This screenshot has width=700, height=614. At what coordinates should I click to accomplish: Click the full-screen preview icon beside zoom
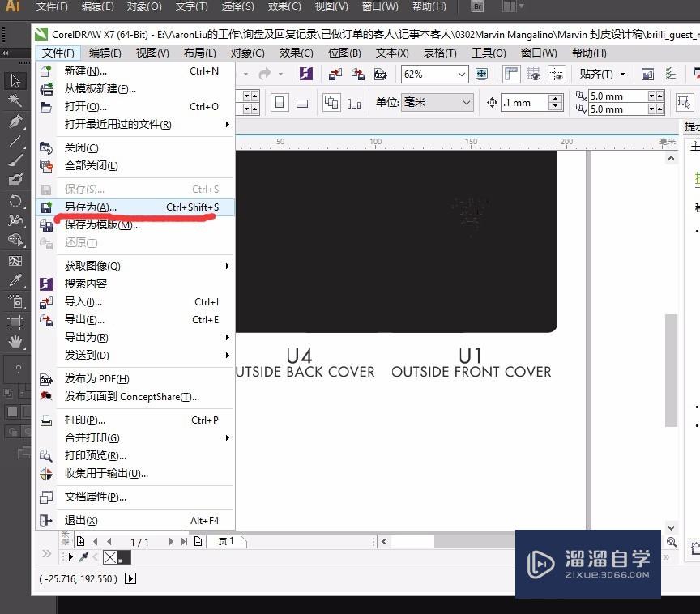[482, 74]
